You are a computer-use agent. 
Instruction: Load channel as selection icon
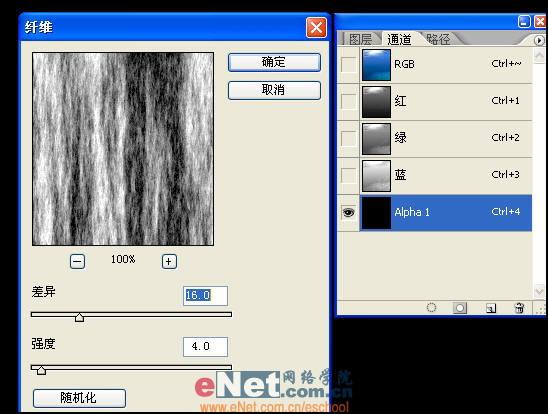(x=431, y=307)
